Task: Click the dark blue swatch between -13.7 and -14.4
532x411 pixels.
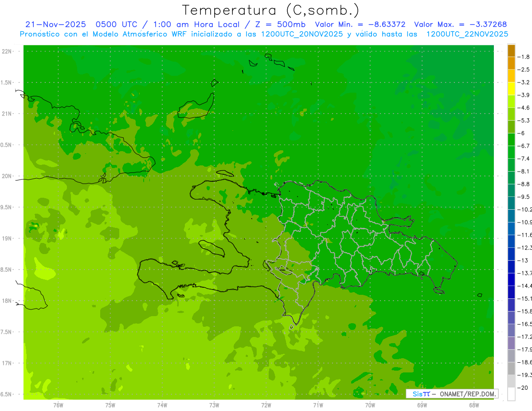Action: click(511, 279)
